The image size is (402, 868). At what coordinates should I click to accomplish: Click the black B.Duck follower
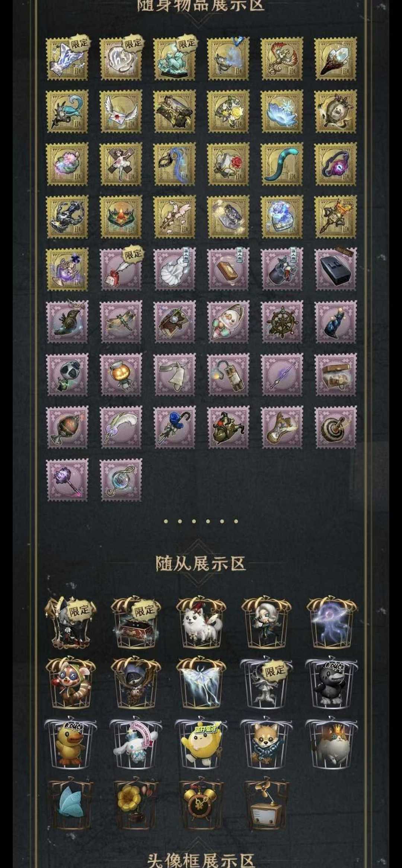tap(331, 683)
